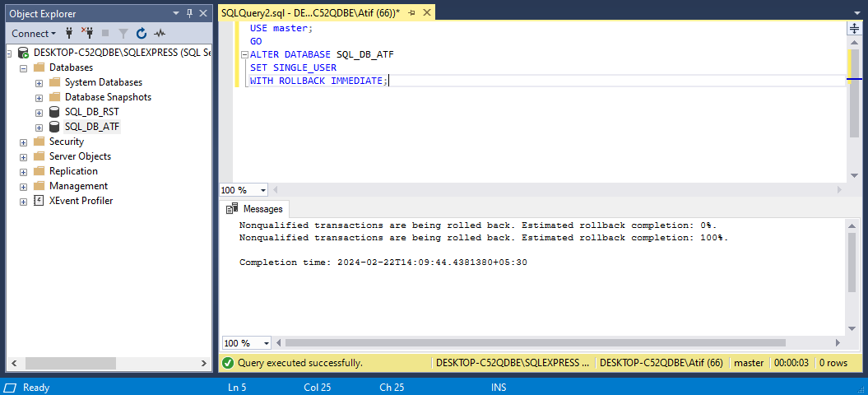
Task: Expand the Replication folder
Action: point(23,172)
